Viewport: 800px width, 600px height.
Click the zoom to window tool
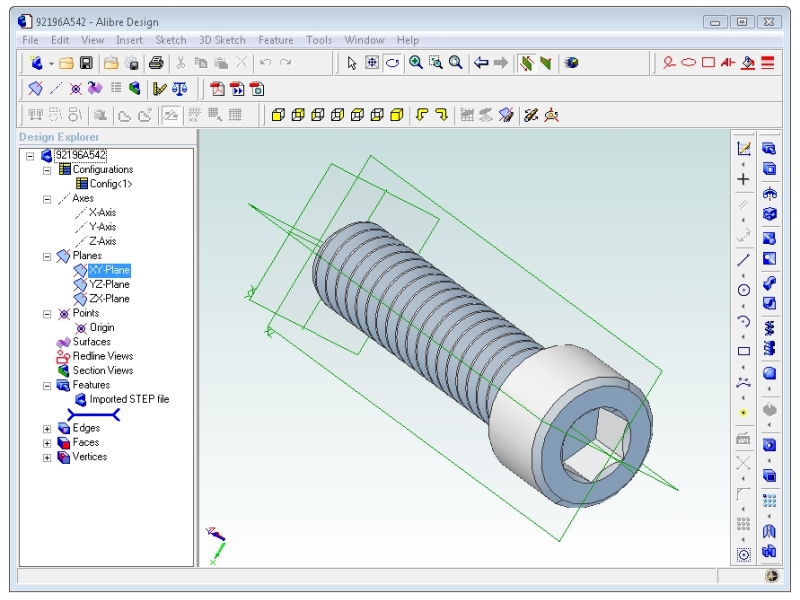[x=436, y=63]
